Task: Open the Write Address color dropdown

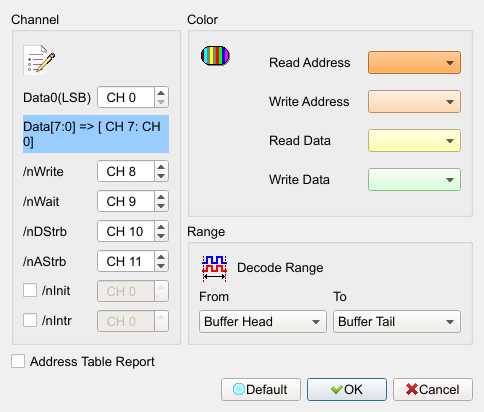Action: tap(414, 102)
